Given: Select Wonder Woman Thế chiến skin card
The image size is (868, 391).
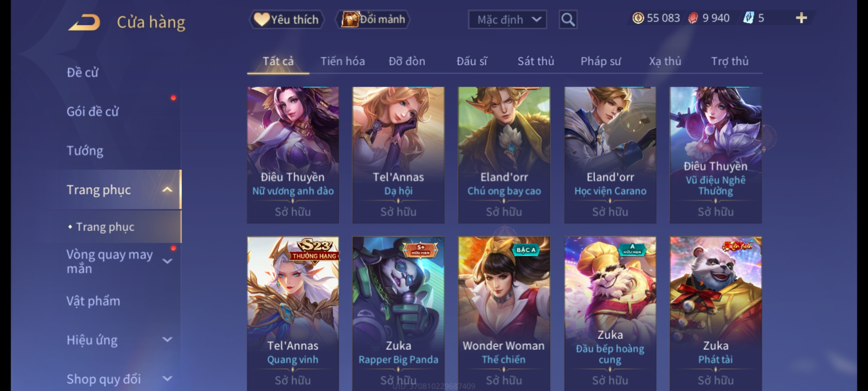Looking at the screenshot, I should pos(504,314).
